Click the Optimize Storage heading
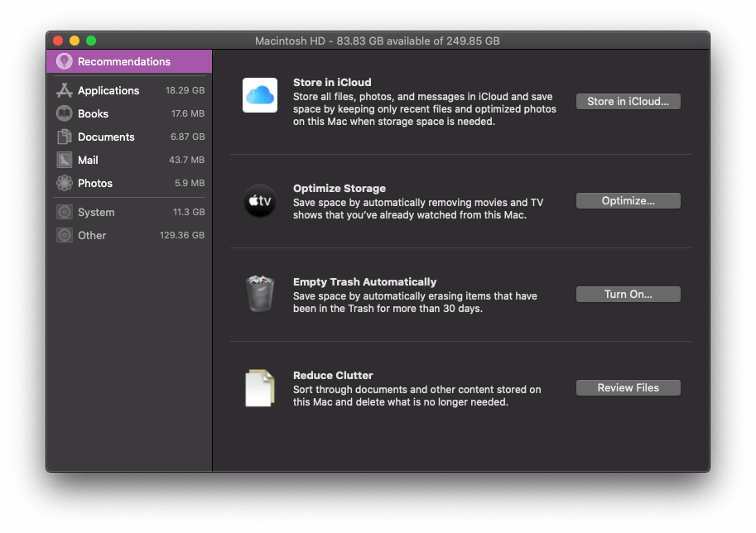The height and width of the screenshot is (533, 756). pyautogui.click(x=339, y=188)
